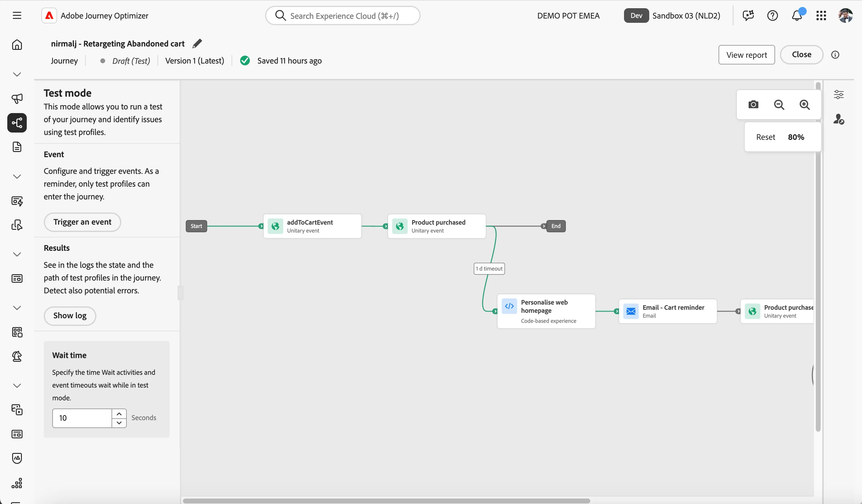The width and height of the screenshot is (862, 504).
Task: Click the profile attribute icon on right rail
Action: pos(839,119)
